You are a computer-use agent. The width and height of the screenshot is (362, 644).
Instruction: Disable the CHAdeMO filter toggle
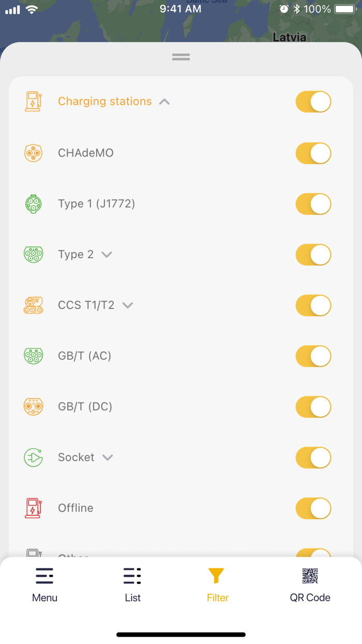click(x=313, y=153)
